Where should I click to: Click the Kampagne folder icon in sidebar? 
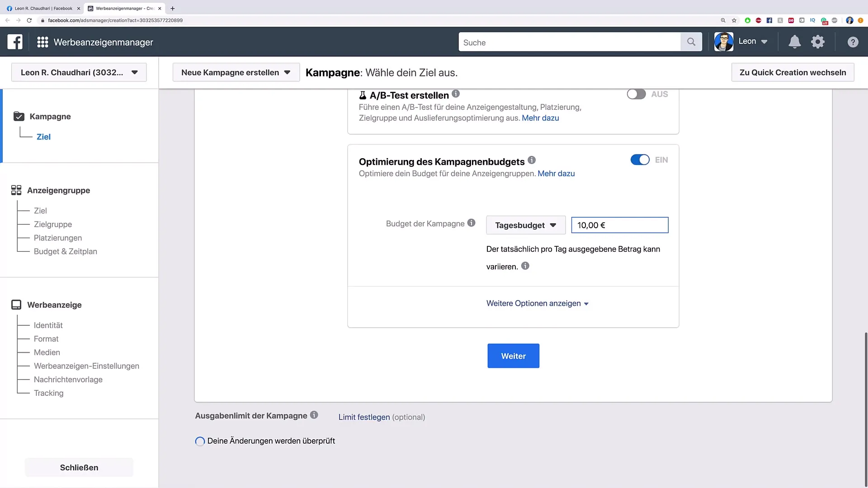pyautogui.click(x=19, y=117)
